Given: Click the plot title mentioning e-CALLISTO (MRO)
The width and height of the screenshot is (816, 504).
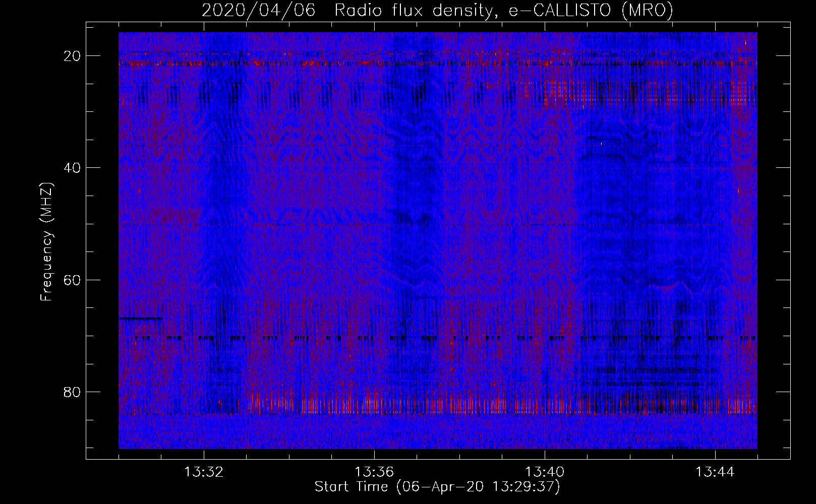Looking at the screenshot, I should [x=437, y=11].
